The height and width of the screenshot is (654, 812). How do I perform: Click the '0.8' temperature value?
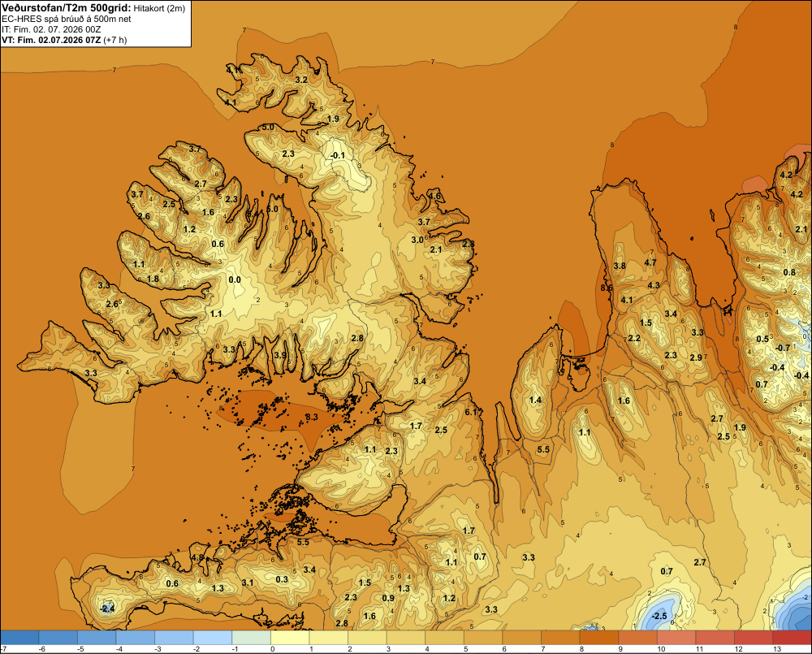(x=789, y=273)
